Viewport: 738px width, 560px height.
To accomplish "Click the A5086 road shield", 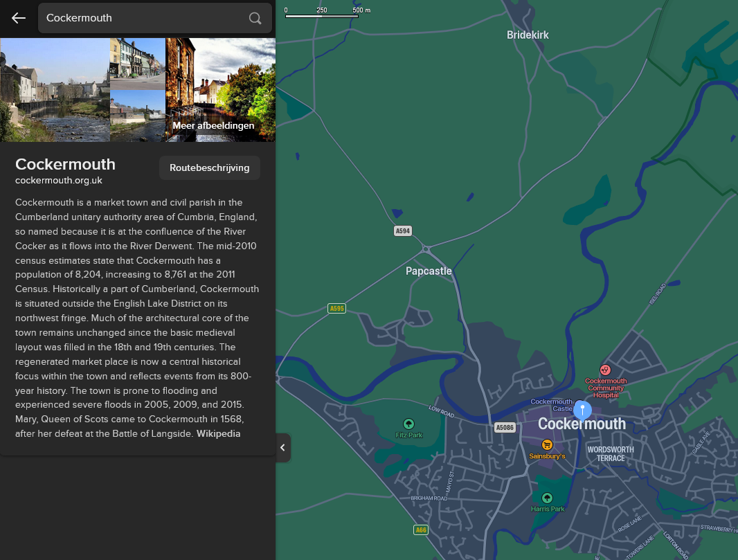I will tap(505, 427).
